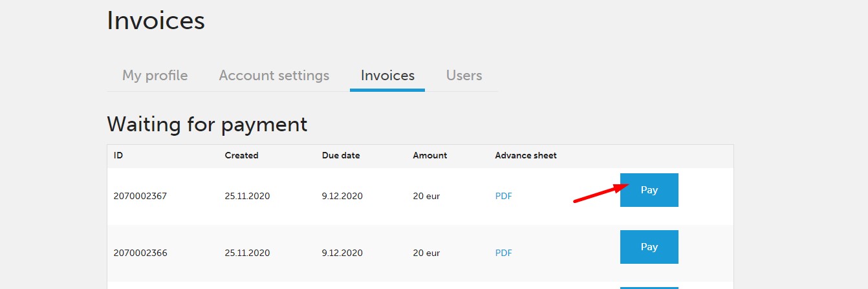868x289 pixels.
Task: Click the Created column header
Action: 241,156
